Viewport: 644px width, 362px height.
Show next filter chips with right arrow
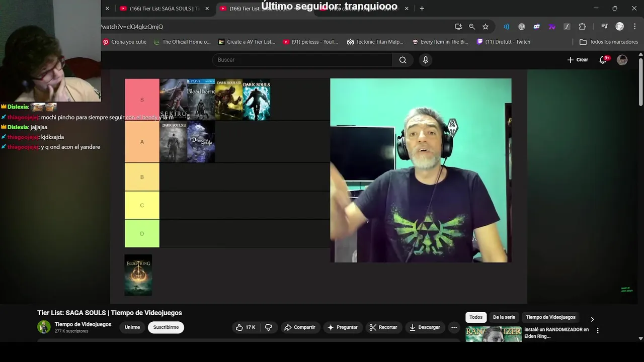(x=592, y=319)
